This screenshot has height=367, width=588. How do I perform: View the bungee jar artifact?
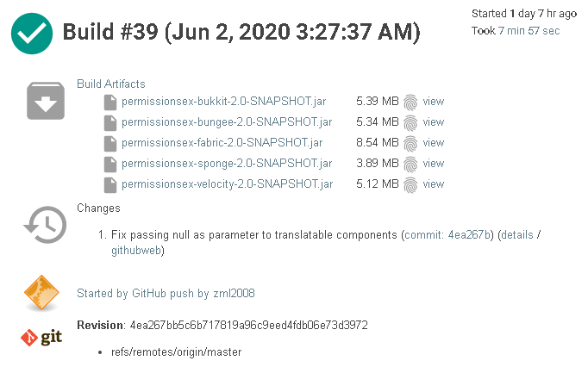(x=434, y=122)
